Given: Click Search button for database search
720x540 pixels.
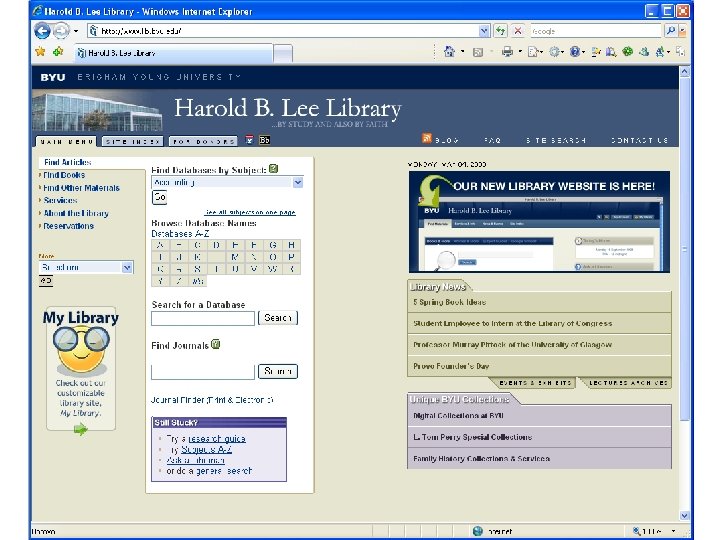Looking at the screenshot, I should tap(278, 318).
